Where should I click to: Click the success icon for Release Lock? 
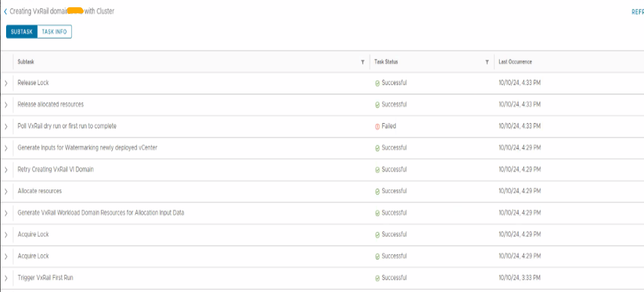click(x=377, y=83)
